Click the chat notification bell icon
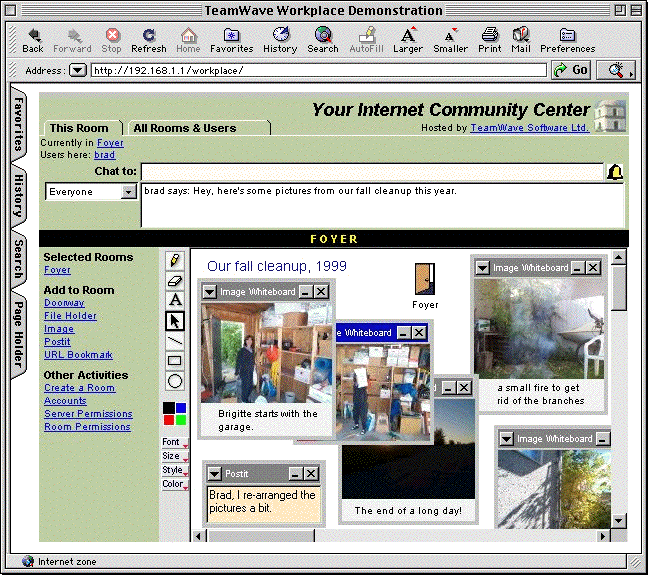Screen dimensions: 648x575 [x=615, y=172]
